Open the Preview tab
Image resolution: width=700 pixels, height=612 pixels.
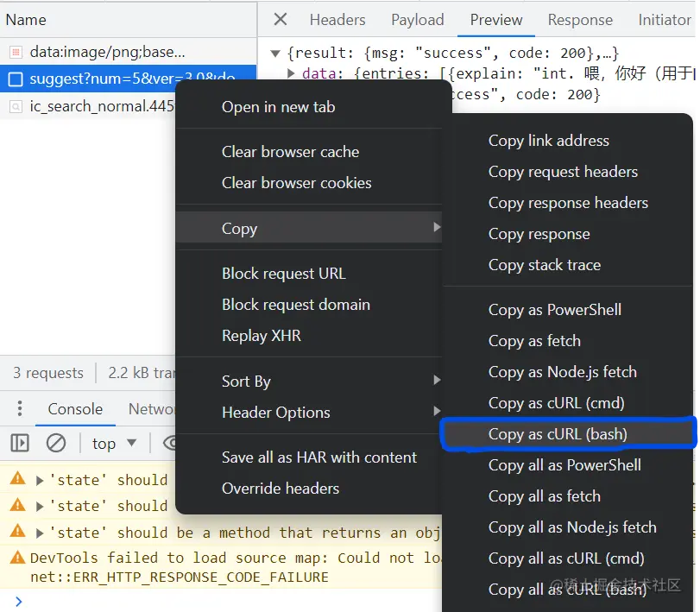496,20
